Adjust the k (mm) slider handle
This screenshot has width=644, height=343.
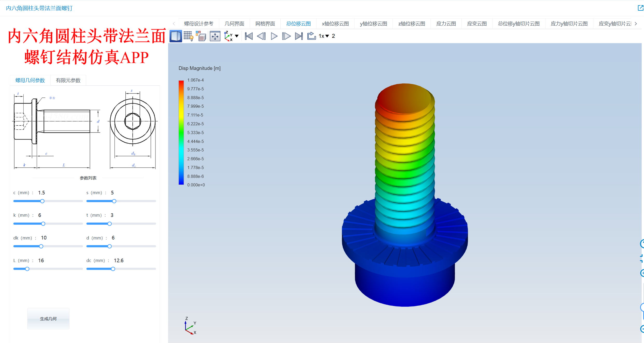click(43, 224)
